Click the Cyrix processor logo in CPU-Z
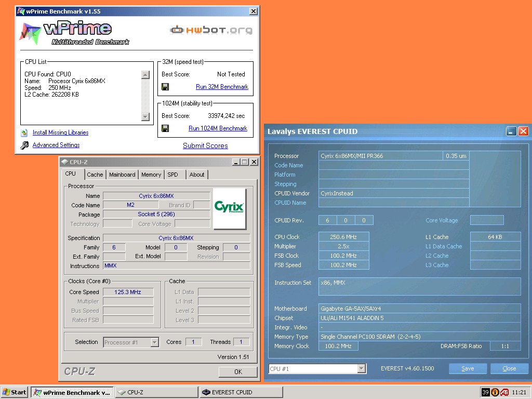The width and height of the screenshot is (532, 399). click(229, 208)
